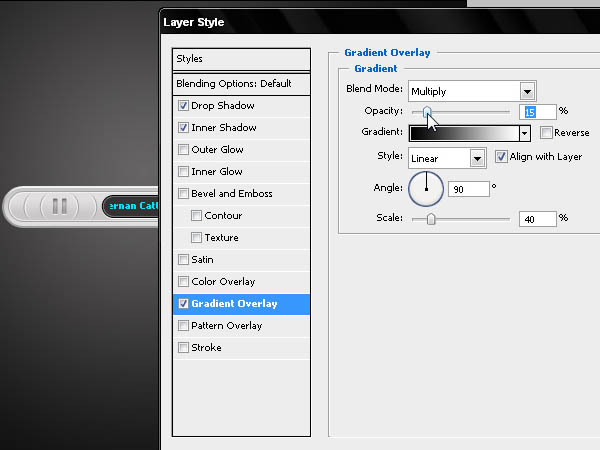600x450 pixels.
Task: Select the Texture label row
Action: [241, 238]
